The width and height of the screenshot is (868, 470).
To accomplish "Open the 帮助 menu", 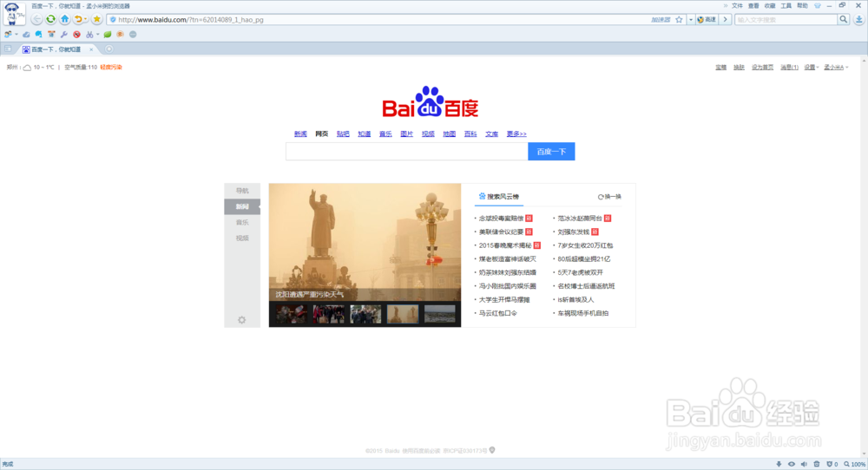I will click(x=802, y=5).
